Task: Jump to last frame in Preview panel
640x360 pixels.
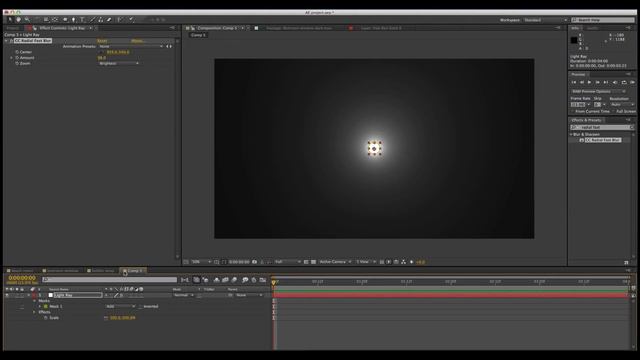Action: [606, 82]
